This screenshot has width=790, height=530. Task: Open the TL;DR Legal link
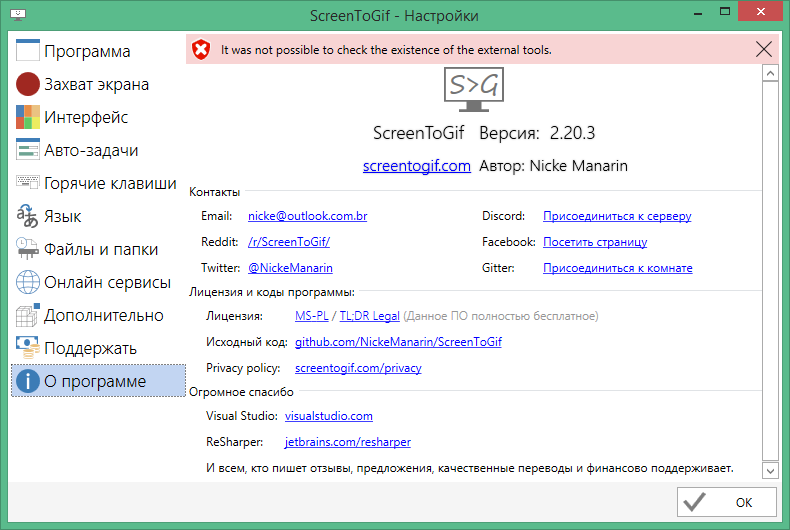coord(369,316)
